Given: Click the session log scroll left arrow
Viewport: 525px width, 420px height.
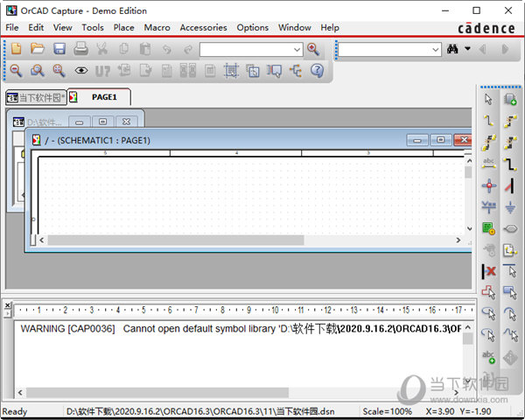Looking at the screenshot, I should pyautogui.click(x=20, y=393).
